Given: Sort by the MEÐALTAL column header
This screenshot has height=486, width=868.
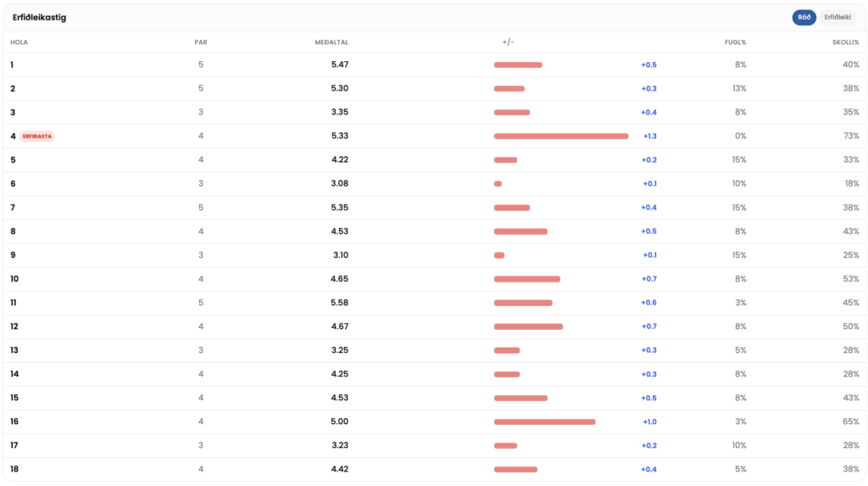Looking at the screenshot, I should [x=331, y=42].
